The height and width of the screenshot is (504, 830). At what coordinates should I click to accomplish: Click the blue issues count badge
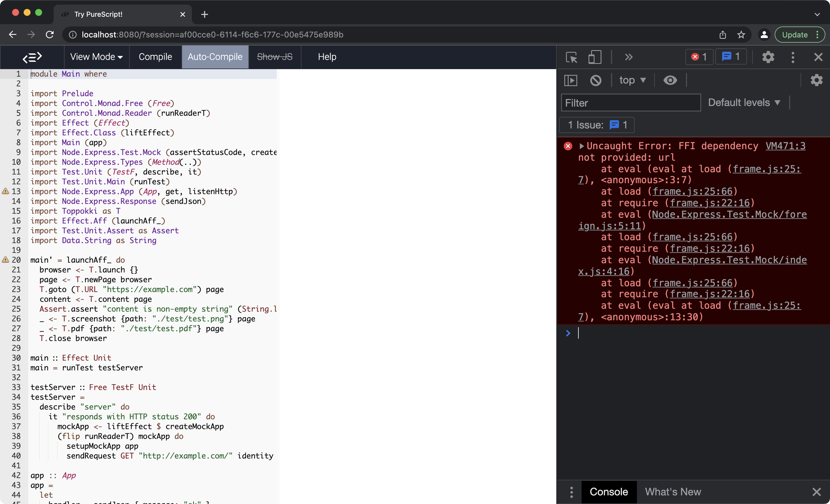(x=731, y=56)
